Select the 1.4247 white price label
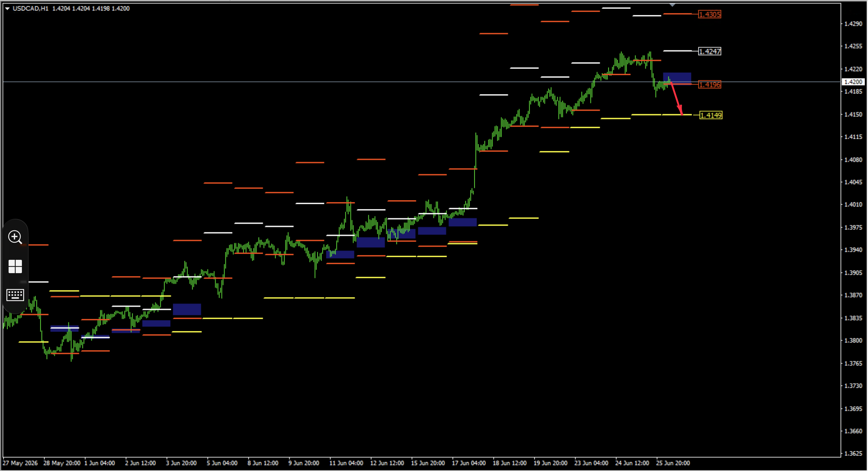Screen dimensions: 868x471 [710, 51]
